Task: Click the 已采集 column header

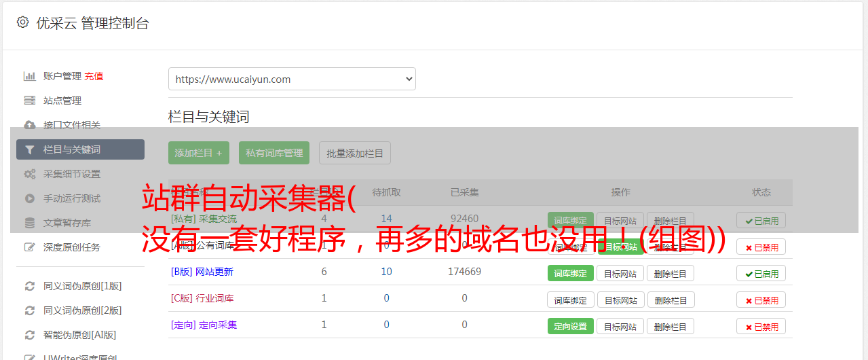Action: [x=465, y=192]
